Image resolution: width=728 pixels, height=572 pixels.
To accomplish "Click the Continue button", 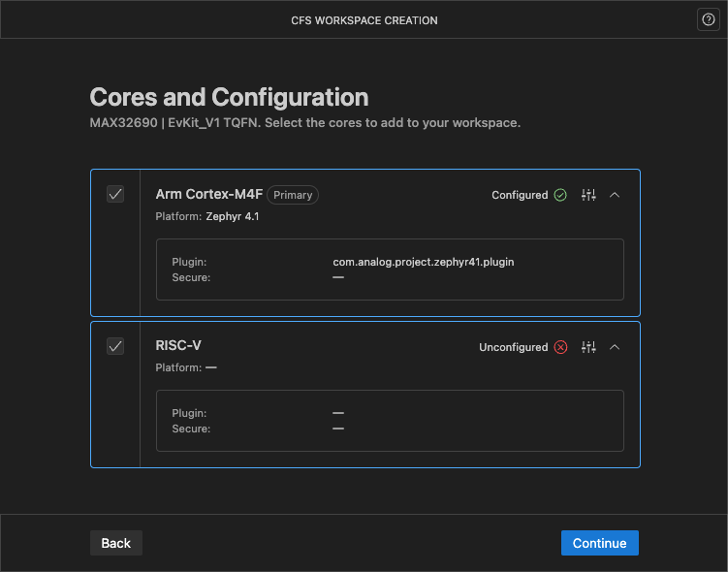I will pos(599,543).
